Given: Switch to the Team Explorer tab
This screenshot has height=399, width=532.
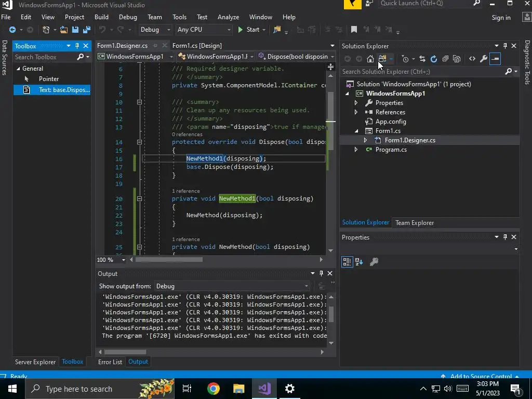Looking at the screenshot, I should pos(414,223).
